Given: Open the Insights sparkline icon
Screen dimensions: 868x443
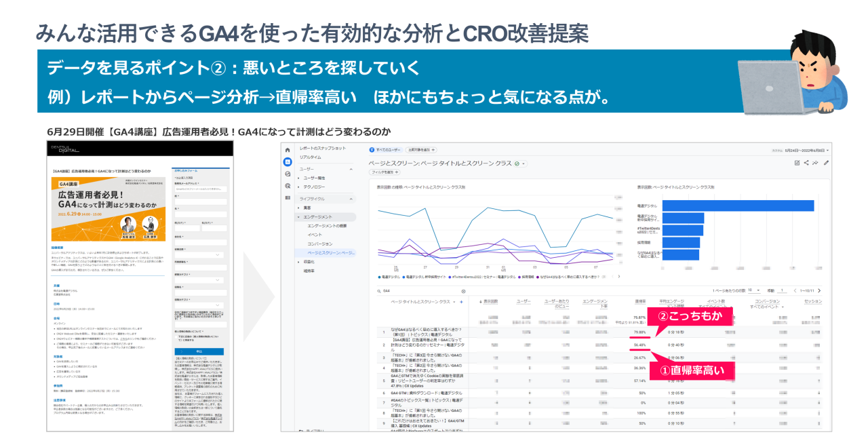Looking at the screenshot, I should pos(816,163).
